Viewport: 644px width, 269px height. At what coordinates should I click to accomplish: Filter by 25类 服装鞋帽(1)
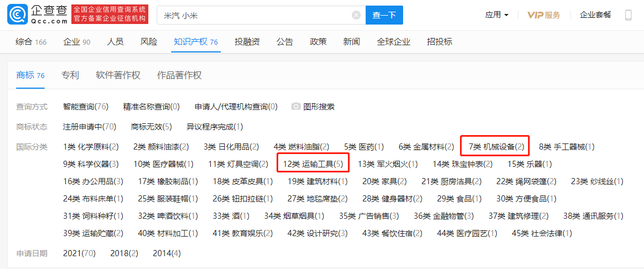point(168,199)
